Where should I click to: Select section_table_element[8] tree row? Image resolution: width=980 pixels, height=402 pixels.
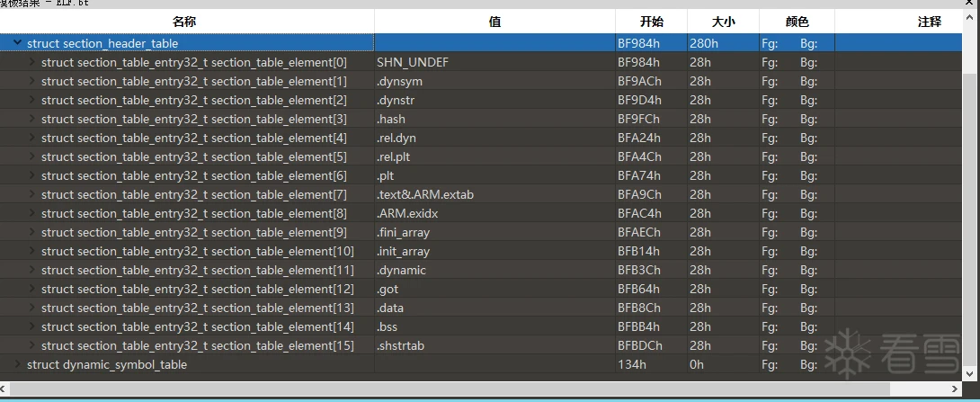(x=481, y=213)
